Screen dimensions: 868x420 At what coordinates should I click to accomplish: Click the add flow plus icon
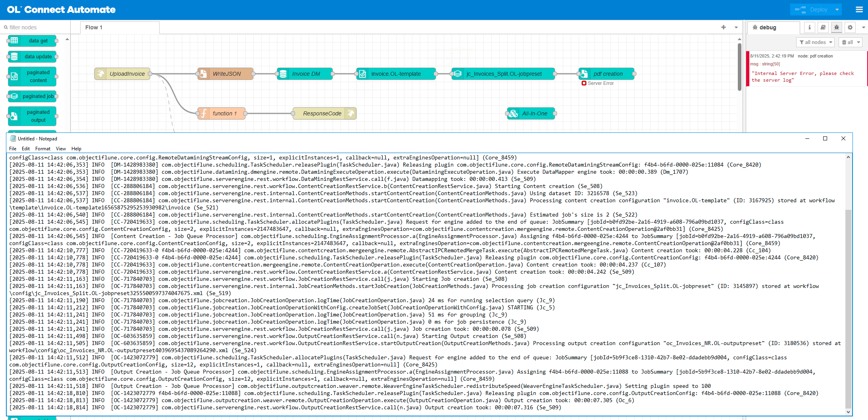tap(723, 27)
